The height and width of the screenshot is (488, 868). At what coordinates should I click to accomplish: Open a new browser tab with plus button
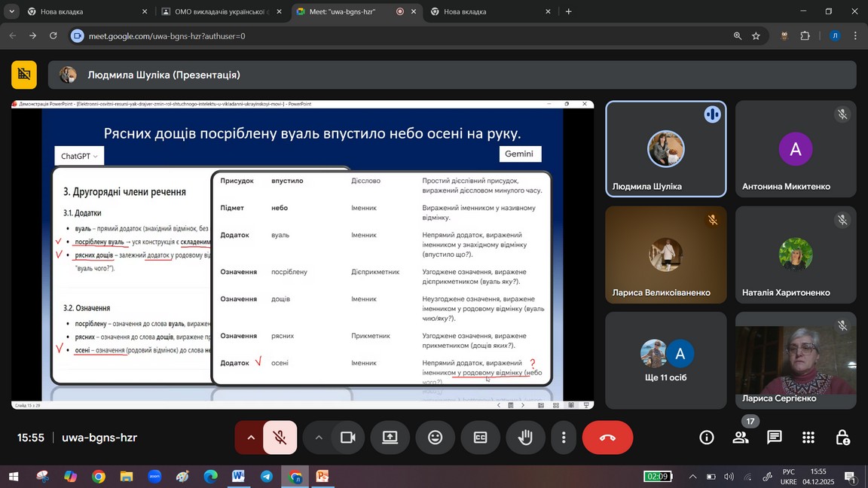pyautogui.click(x=568, y=11)
